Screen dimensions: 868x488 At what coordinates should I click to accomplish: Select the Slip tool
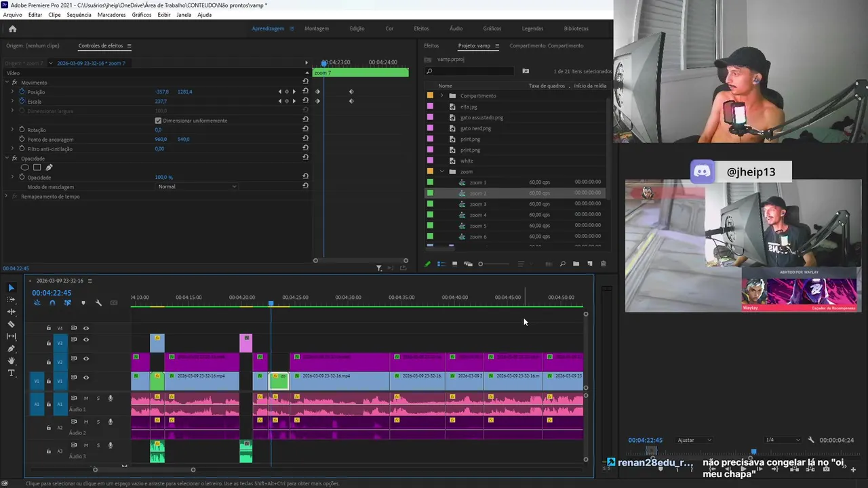pyautogui.click(x=11, y=336)
